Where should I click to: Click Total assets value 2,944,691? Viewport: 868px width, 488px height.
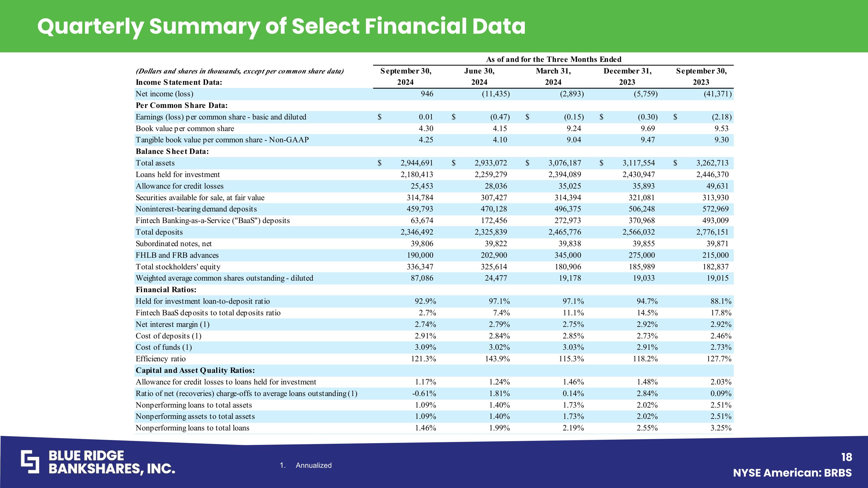pyautogui.click(x=417, y=163)
